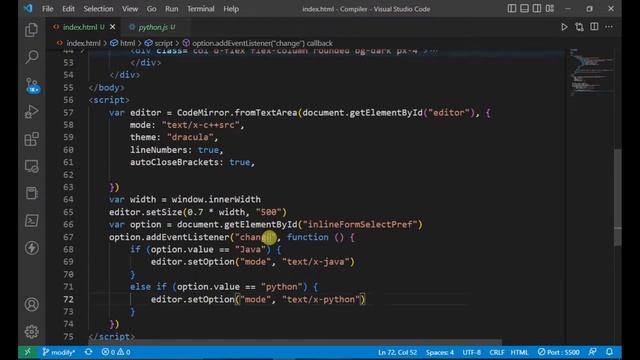This screenshot has width=640, height=360.
Task: Click Port : 5500 live server indicator
Action: tap(558, 352)
